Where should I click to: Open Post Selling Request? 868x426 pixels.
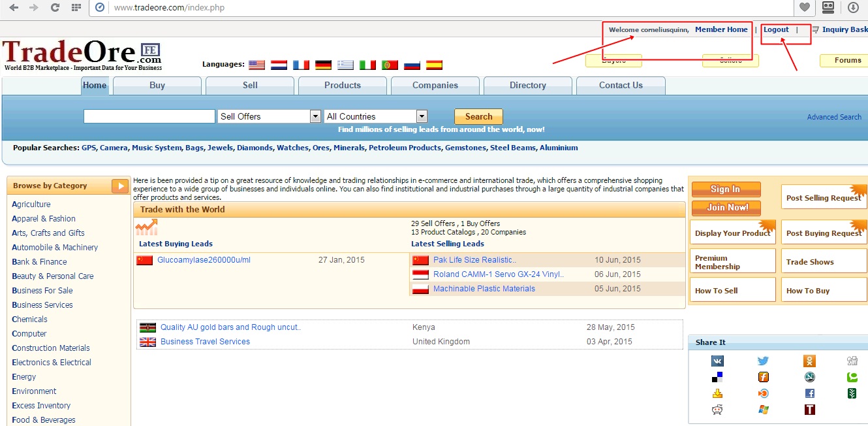tap(824, 197)
